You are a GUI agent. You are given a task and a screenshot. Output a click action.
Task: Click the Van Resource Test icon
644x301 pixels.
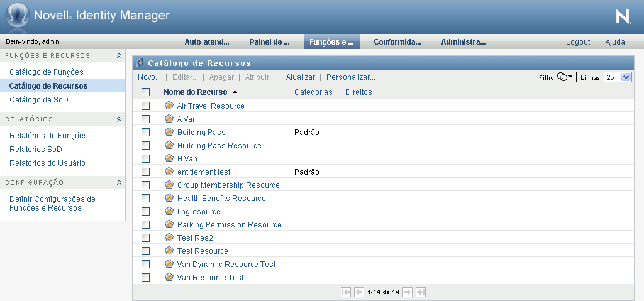[x=169, y=276]
